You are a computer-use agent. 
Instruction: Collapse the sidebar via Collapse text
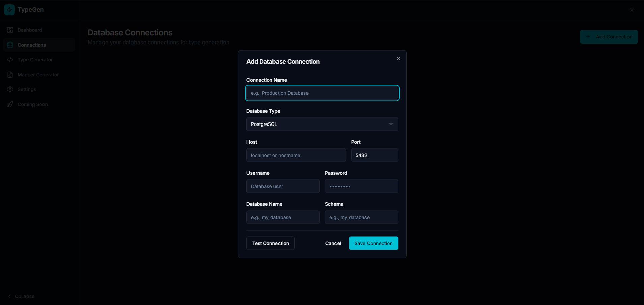(x=25, y=296)
